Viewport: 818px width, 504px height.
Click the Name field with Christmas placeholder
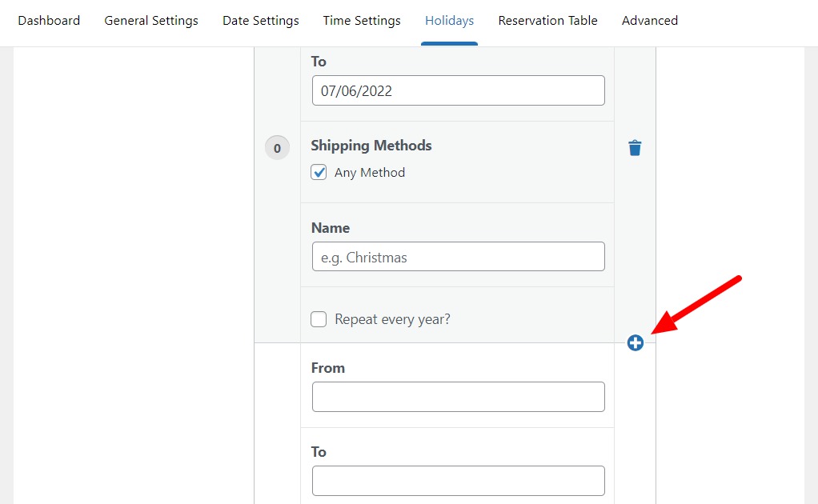point(458,256)
